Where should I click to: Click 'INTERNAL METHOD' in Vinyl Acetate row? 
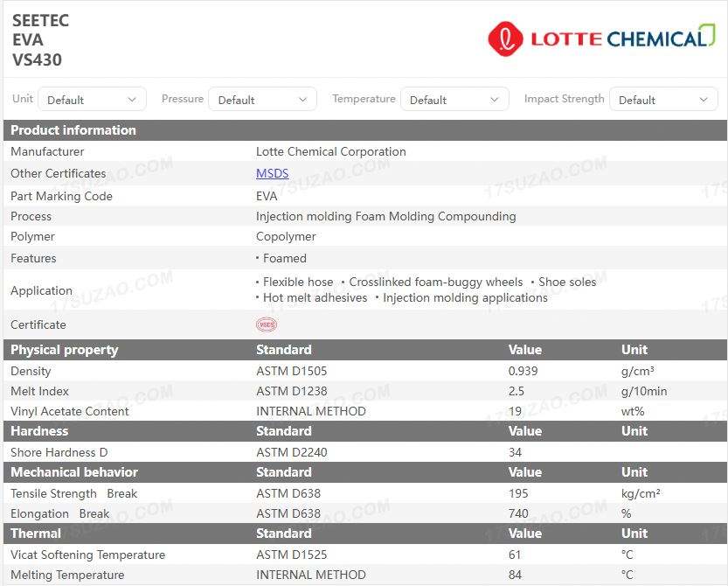click(310, 411)
